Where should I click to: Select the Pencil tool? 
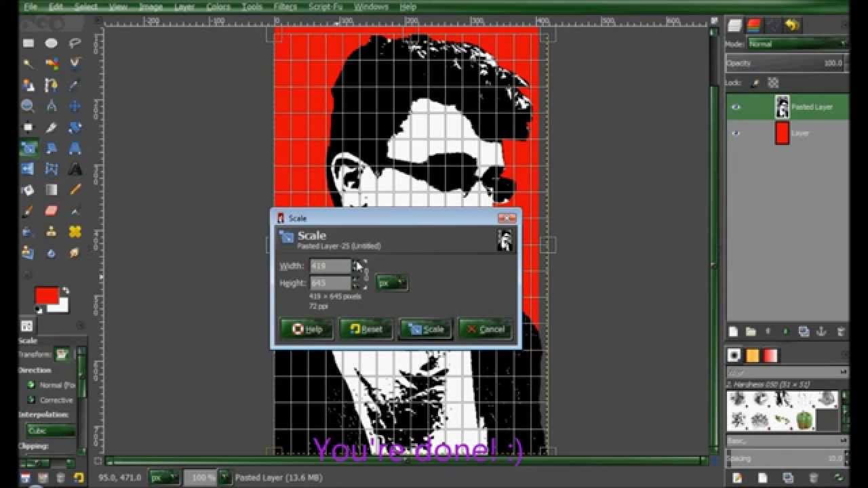(75, 190)
